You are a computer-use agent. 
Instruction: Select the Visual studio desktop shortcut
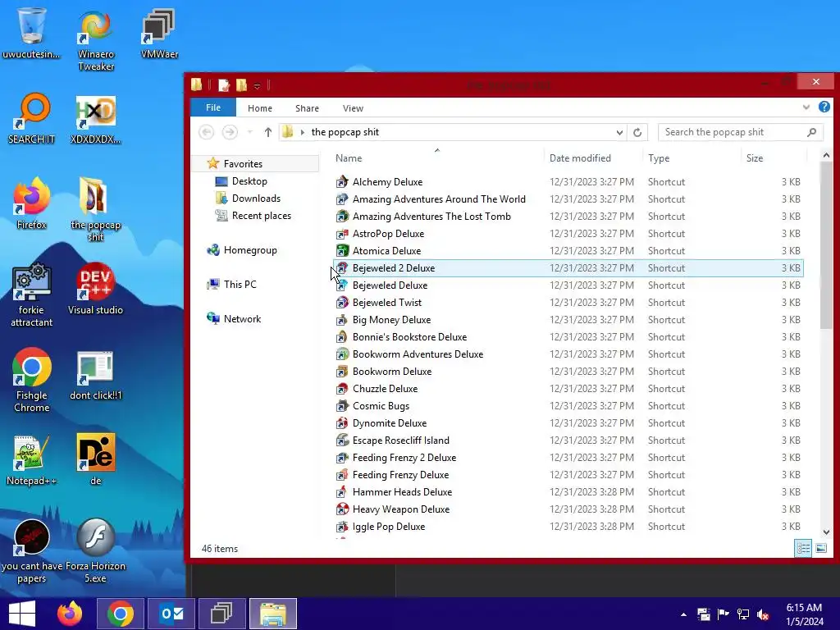point(95,289)
